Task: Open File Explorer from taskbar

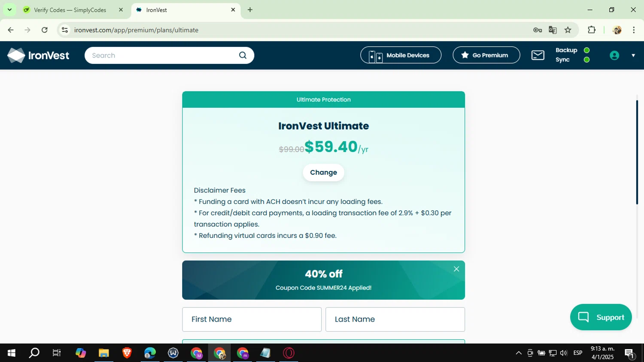Action: point(103,353)
